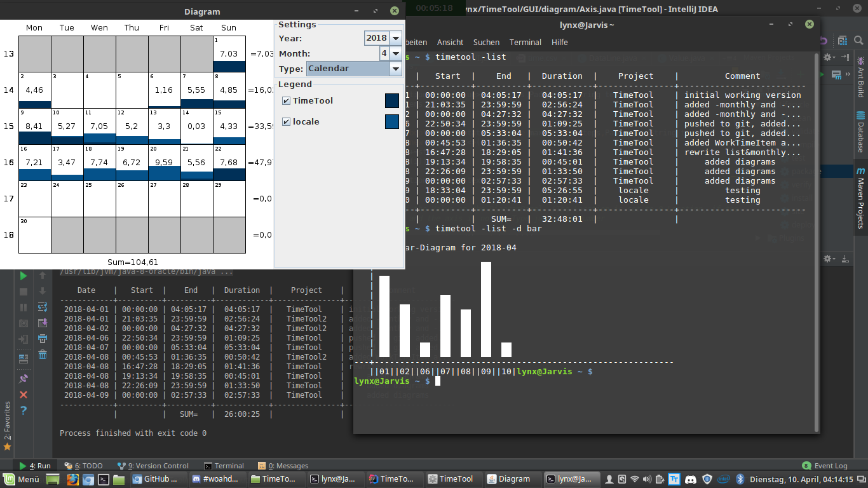
Task: Switch to the Version Control tool tab
Action: click(x=153, y=466)
